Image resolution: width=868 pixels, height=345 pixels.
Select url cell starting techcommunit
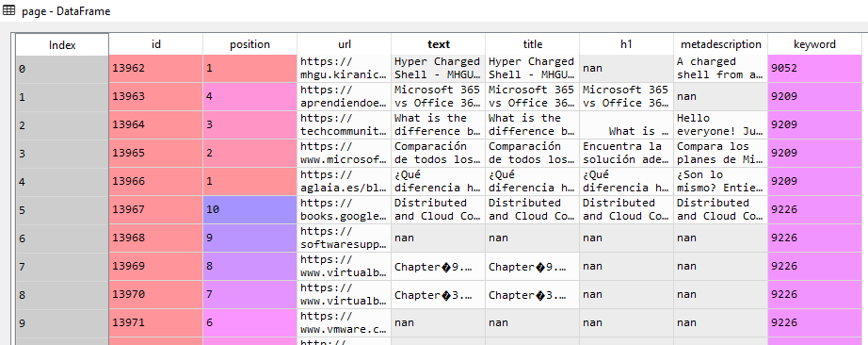click(345, 125)
